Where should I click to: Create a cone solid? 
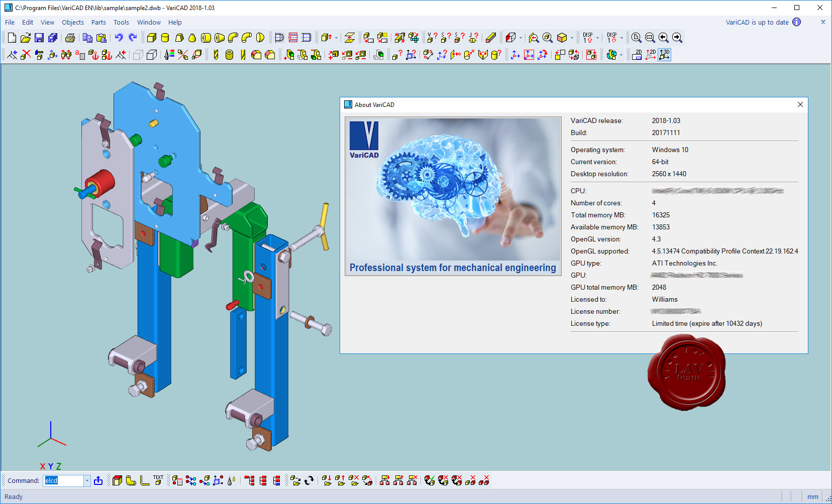pyautogui.click(x=192, y=38)
